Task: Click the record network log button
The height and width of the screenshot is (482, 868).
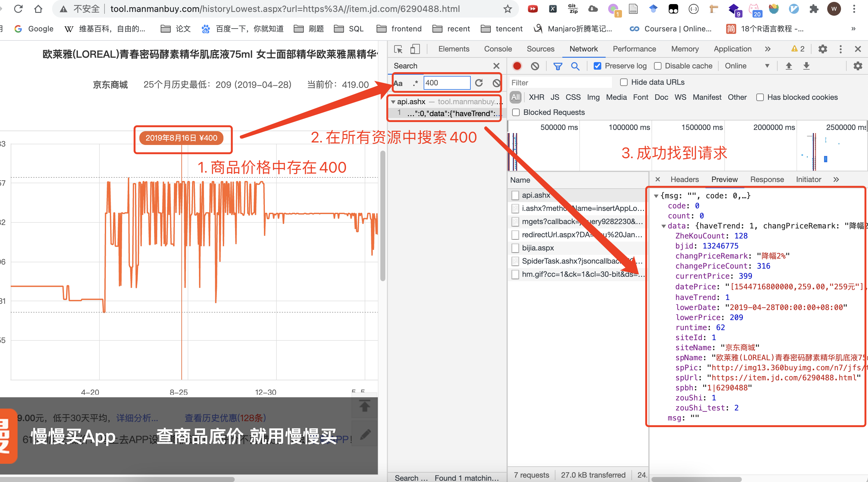Action: (517, 66)
